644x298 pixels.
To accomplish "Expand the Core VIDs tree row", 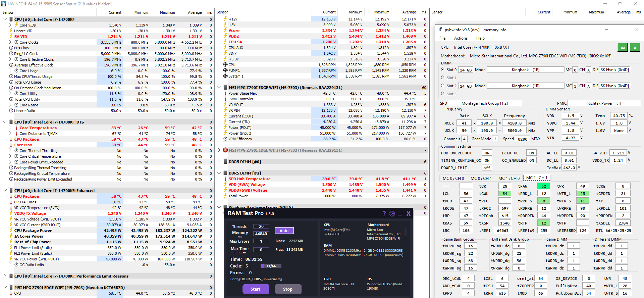I will (10, 25).
